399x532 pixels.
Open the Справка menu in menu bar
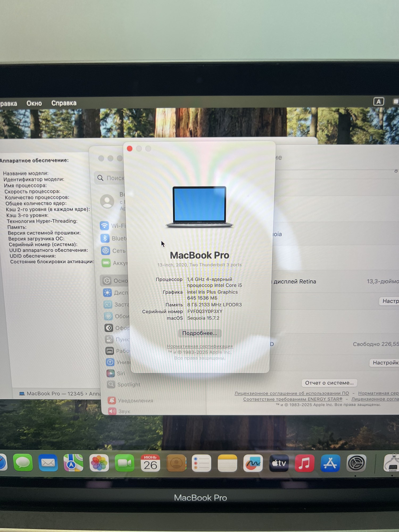coord(64,103)
